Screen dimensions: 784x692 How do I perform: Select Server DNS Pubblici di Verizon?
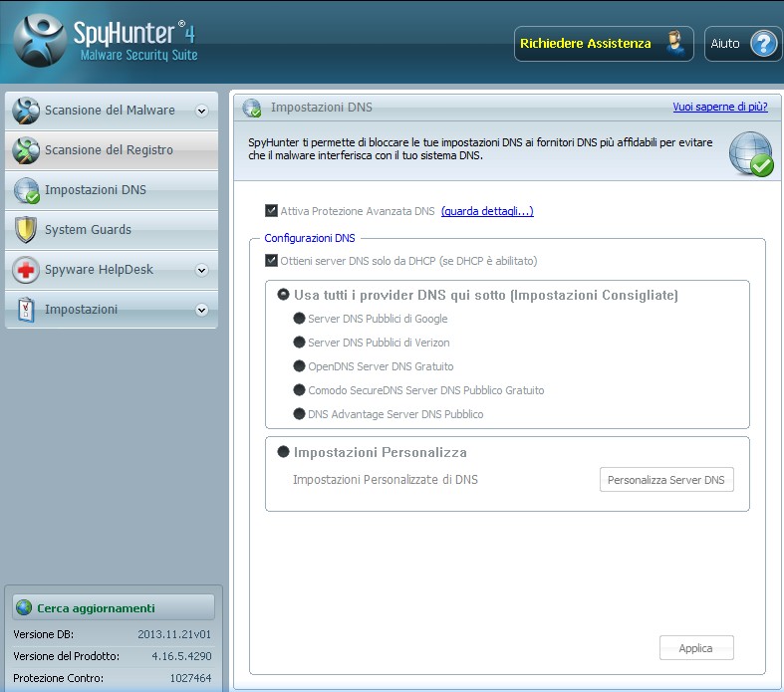coord(299,343)
